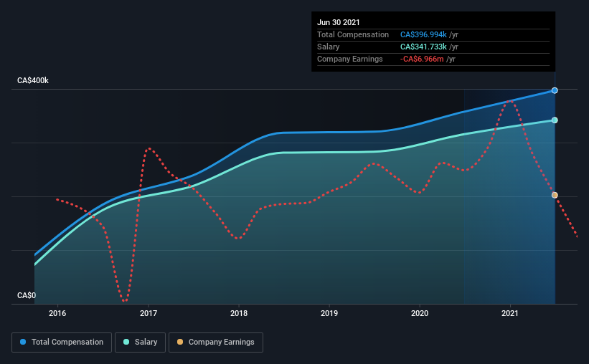The image size is (589, 364).
Task: Select the 2021 x-axis label
Action: click(x=510, y=313)
